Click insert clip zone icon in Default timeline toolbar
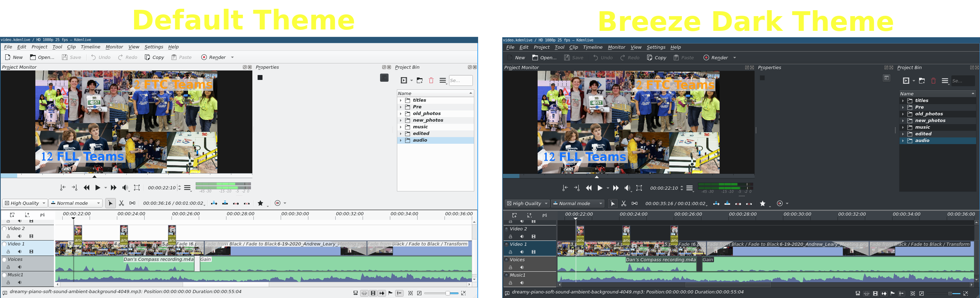Image resolution: width=980 pixels, height=298 pixels. [214, 203]
